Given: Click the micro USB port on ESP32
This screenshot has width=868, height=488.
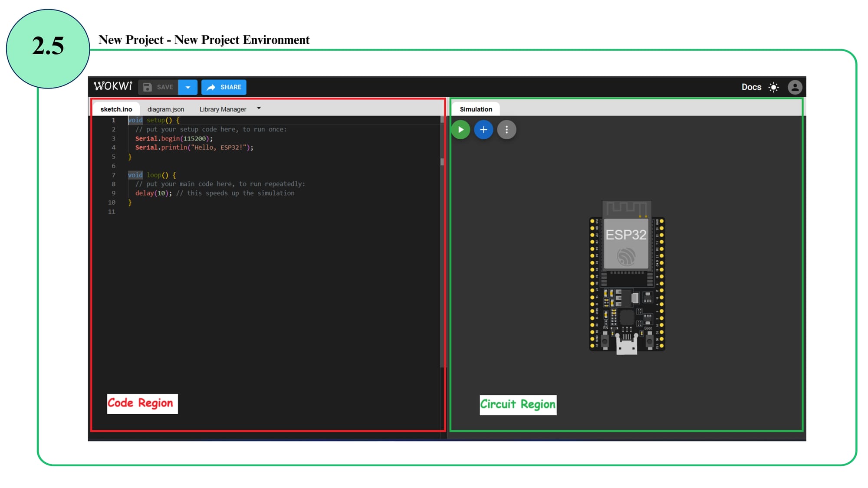Looking at the screenshot, I should tap(626, 347).
